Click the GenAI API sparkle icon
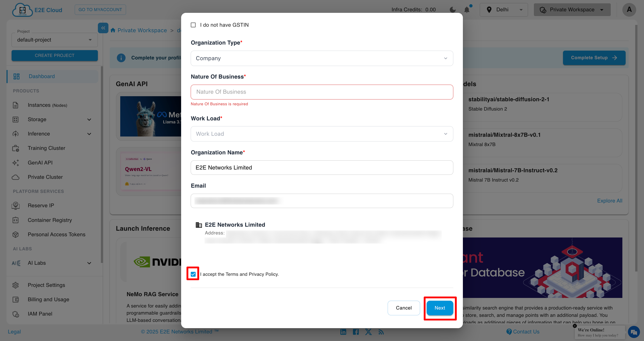The width and height of the screenshot is (644, 341). pos(16,163)
